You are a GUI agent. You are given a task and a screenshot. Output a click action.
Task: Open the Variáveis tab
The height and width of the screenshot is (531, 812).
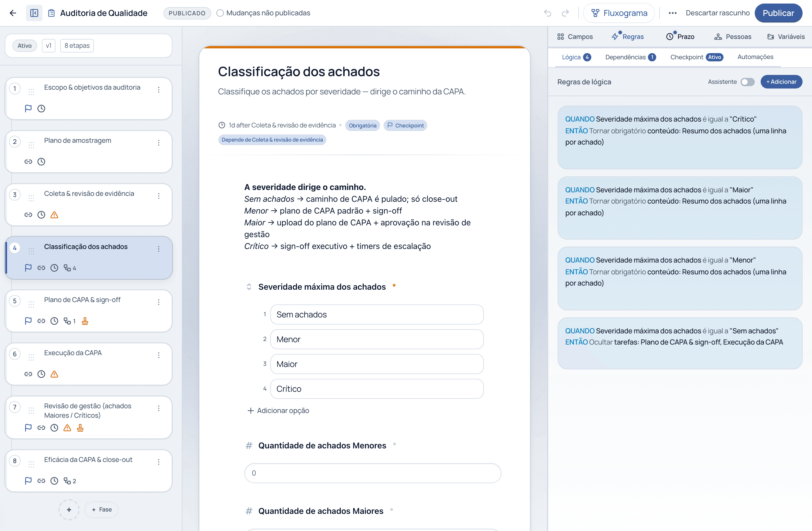(786, 37)
